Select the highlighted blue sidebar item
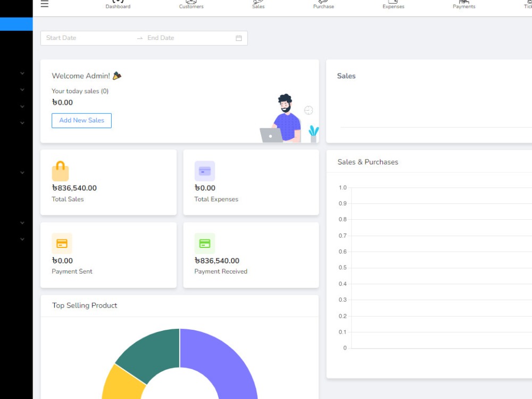The height and width of the screenshot is (399, 532). (16, 24)
